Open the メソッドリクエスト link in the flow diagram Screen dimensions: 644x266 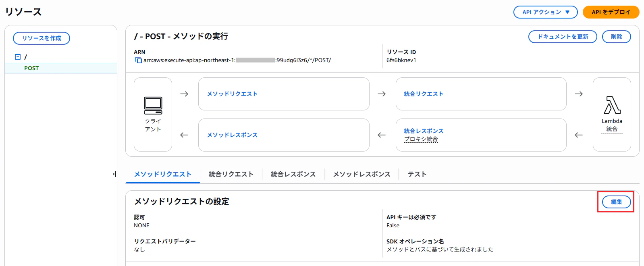[x=232, y=94]
